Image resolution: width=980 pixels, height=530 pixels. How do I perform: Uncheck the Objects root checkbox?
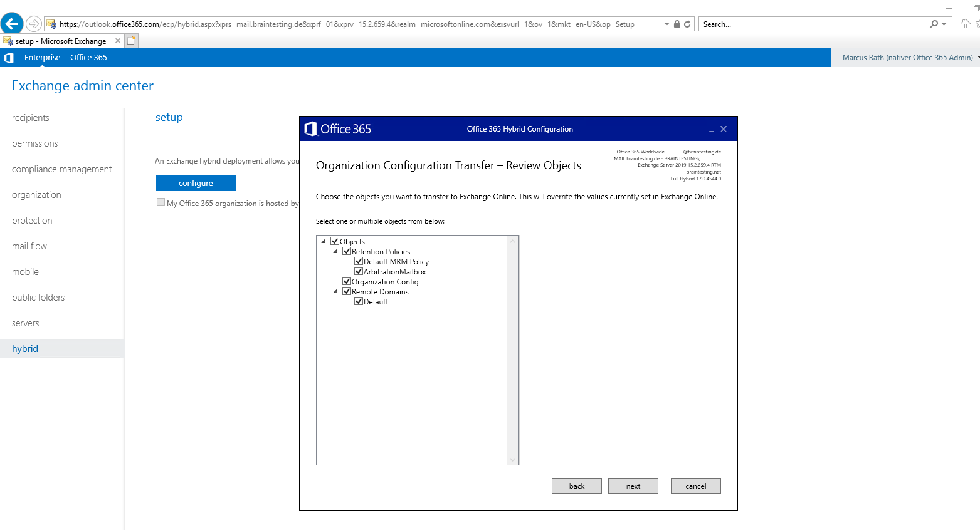tap(335, 241)
